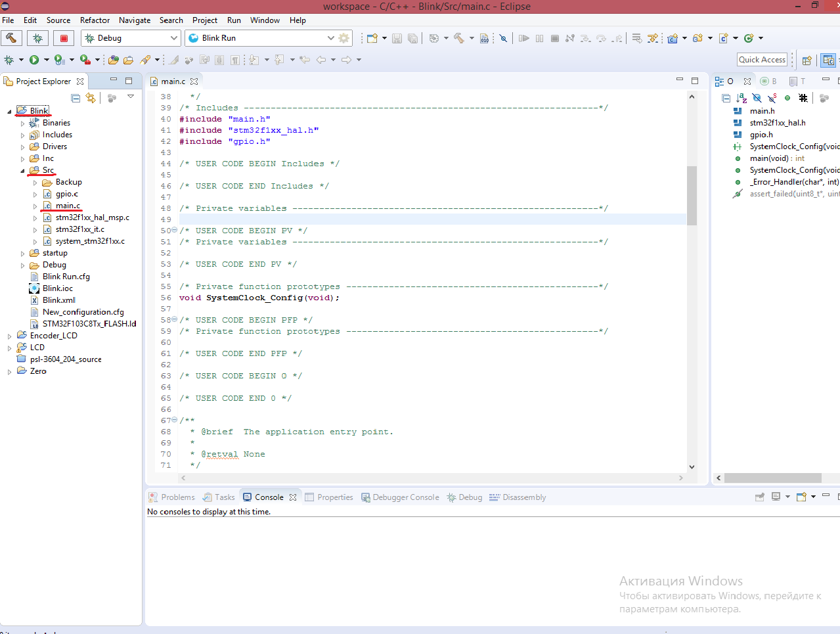Open the Navigate menu
Viewport: 840px width, 634px height.
click(135, 20)
